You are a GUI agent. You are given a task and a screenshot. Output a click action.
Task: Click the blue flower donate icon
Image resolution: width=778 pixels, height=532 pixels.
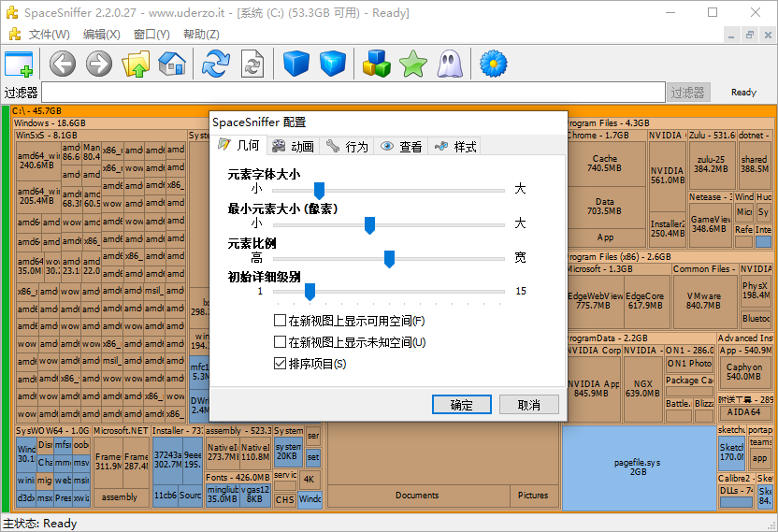click(x=493, y=64)
